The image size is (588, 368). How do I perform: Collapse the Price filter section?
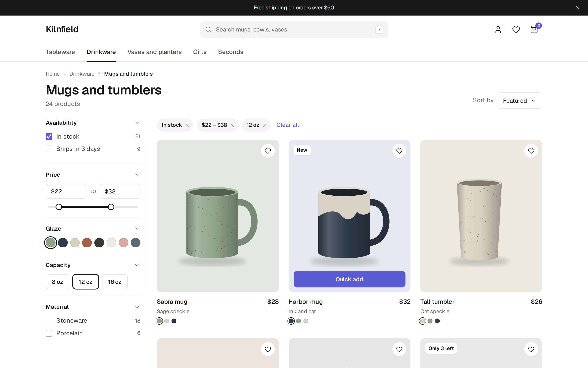click(137, 175)
